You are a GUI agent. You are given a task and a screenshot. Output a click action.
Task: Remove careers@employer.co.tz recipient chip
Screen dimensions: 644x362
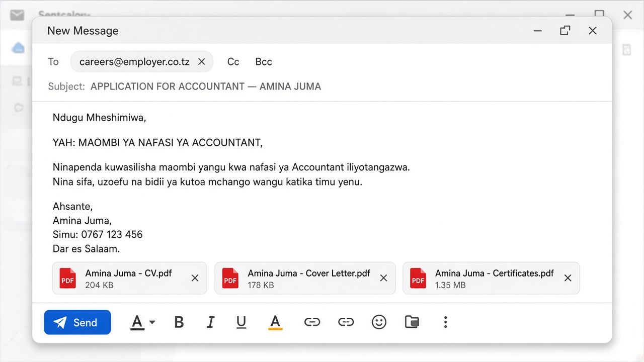[201, 62]
